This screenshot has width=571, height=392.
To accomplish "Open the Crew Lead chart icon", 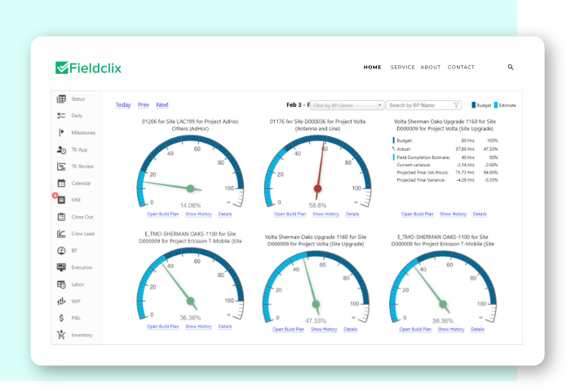I will point(61,234).
